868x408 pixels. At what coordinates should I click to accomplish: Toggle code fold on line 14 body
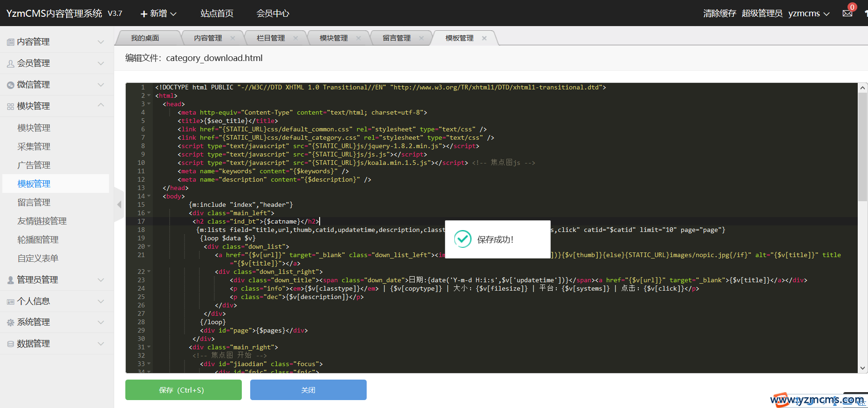149,197
